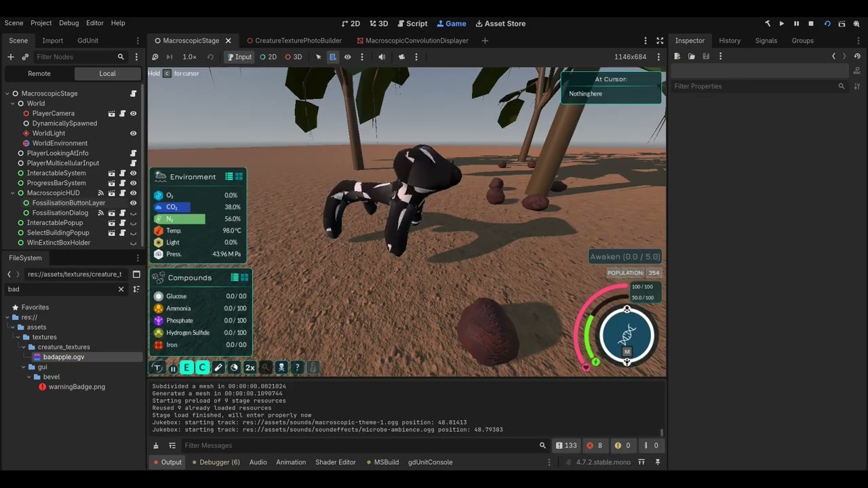This screenshot has height=488, width=868.
Task: Stop the running project
Action: coord(811,23)
